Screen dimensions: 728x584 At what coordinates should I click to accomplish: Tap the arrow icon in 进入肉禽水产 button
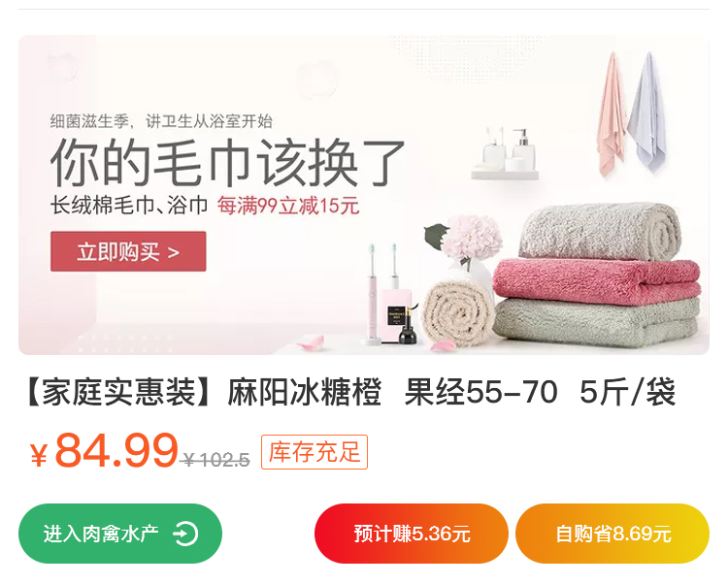[x=185, y=534]
